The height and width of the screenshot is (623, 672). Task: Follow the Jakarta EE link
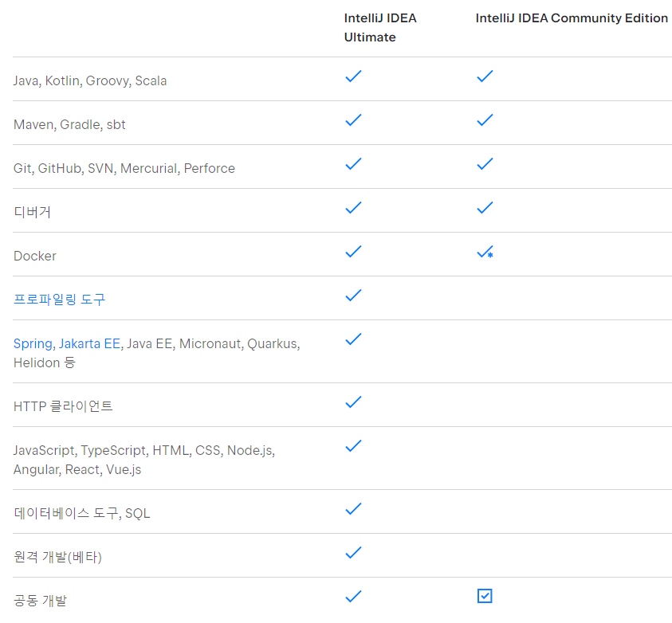coord(89,343)
